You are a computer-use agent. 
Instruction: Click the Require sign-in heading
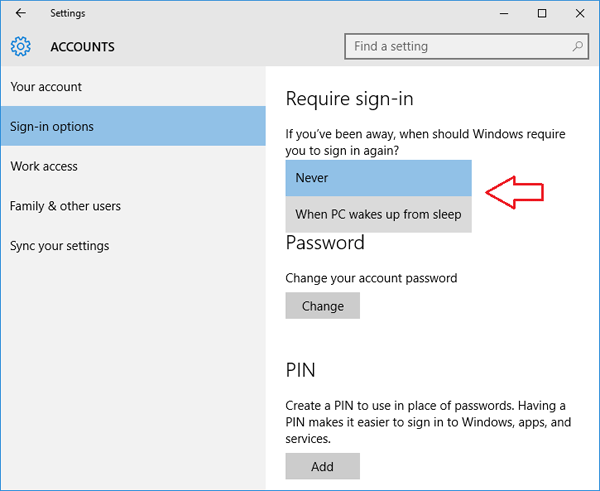(349, 98)
